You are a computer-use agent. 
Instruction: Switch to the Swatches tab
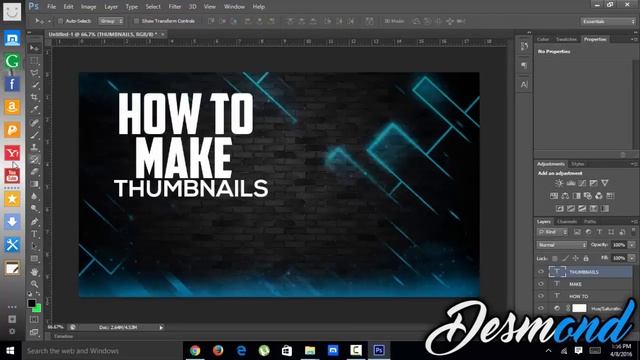(566, 39)
